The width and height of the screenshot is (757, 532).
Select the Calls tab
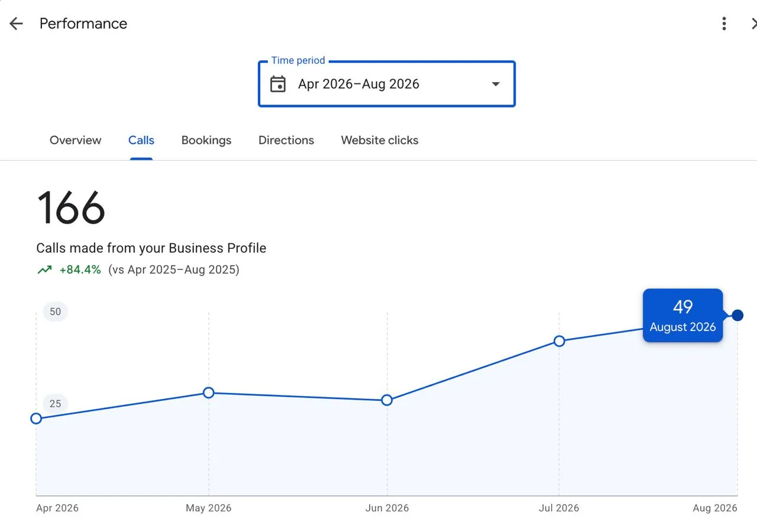[x=141, y=140]
